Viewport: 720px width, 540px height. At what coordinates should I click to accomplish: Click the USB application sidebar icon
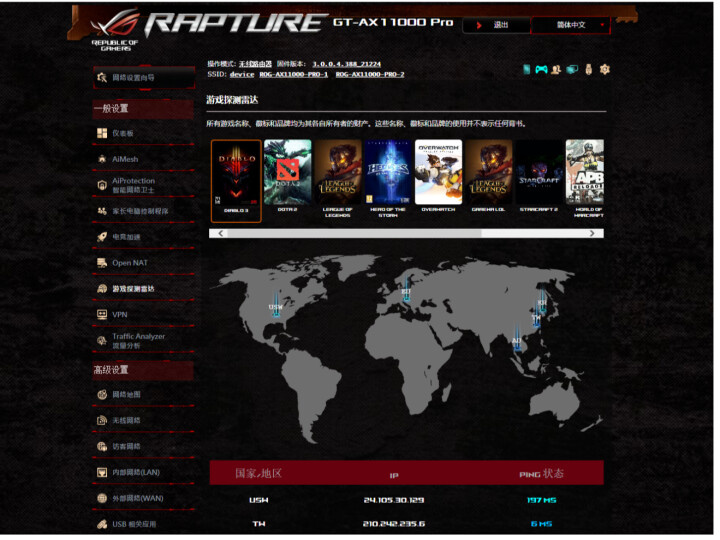coord(102,524)
